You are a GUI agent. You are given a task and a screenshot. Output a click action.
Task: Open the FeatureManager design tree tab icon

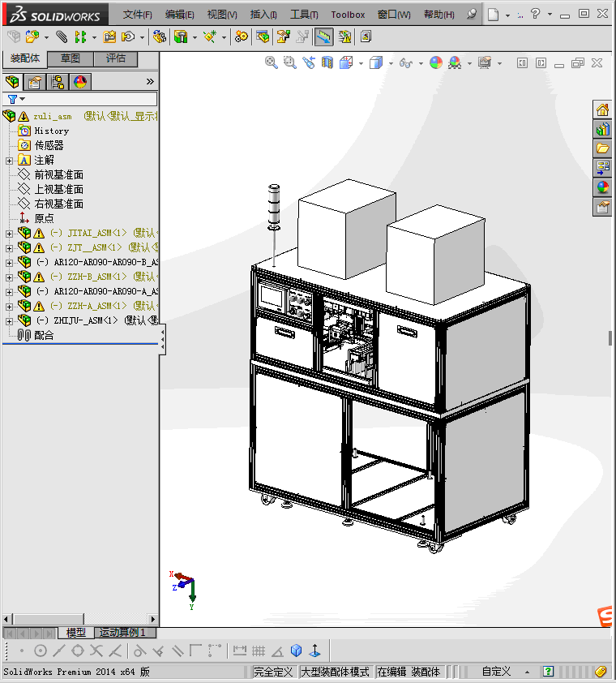pos(12,82)
